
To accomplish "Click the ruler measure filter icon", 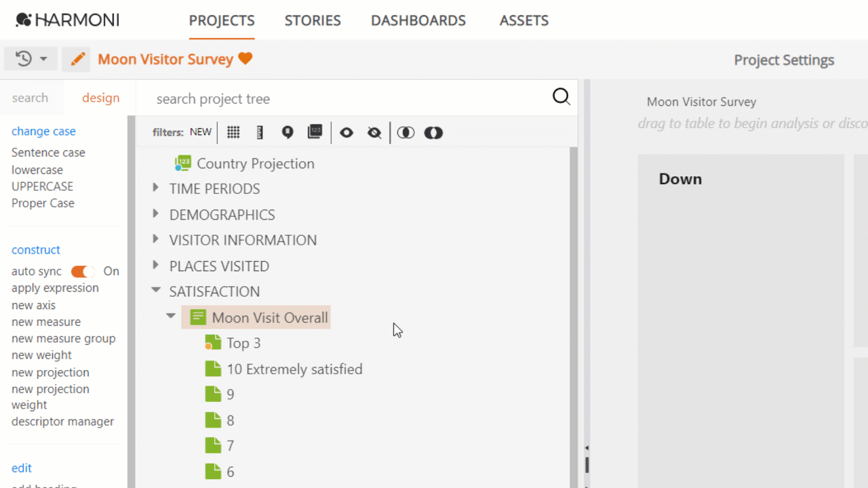I will point(260,132).
